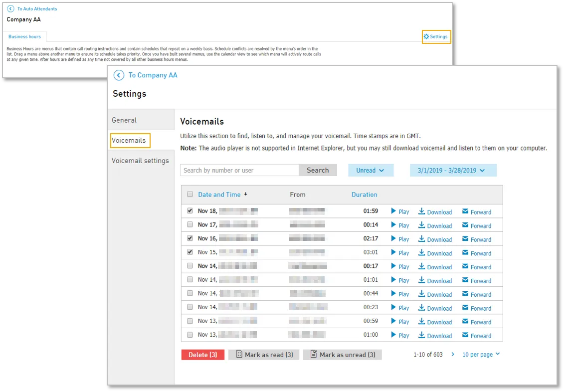Click Mark as unread (3)

(343, 355)
